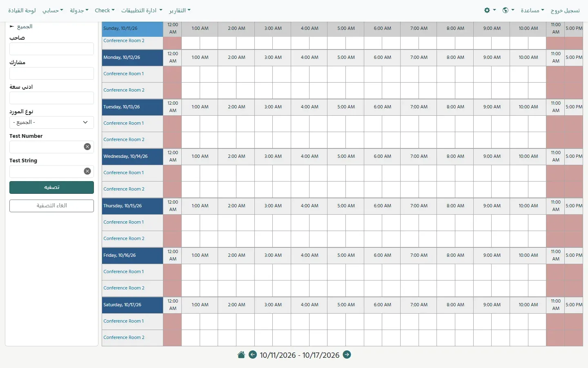588x368 pixels.
Task: Focus the مشارك participant input field
Action: pyautogui.click(x=51, y=73)
